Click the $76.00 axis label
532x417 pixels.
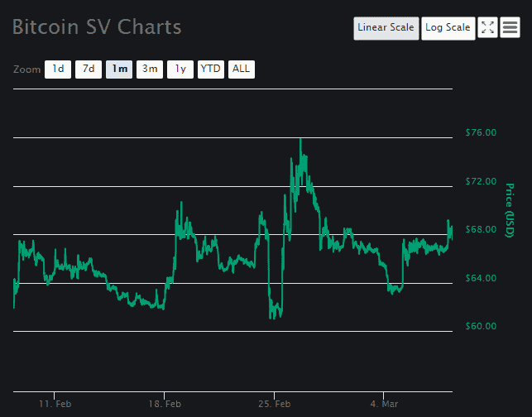pyautogui.click(x=481, y=132)
